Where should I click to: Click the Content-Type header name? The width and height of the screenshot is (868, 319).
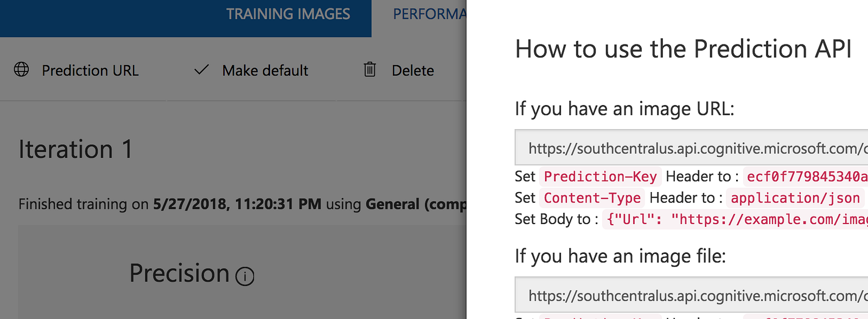click(x=592, y=198)
